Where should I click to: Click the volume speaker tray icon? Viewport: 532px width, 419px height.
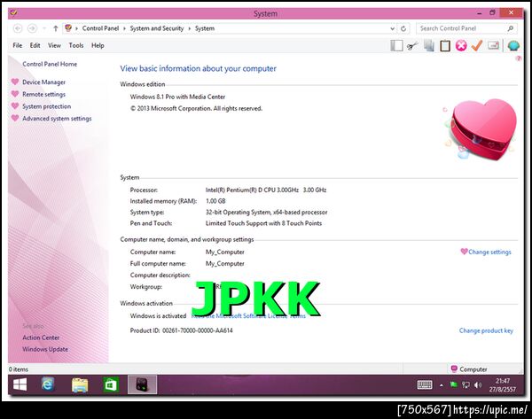point(478,384)
